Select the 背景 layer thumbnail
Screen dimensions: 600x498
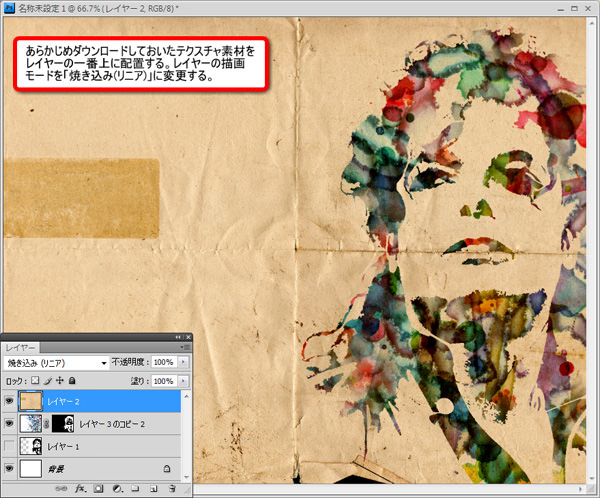(31, 469)
